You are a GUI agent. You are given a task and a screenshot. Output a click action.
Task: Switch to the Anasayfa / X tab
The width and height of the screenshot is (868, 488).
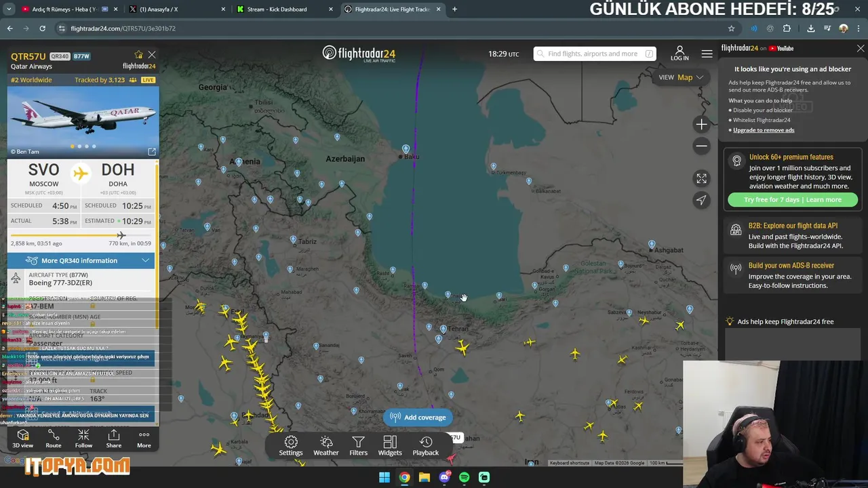[176, 9]
